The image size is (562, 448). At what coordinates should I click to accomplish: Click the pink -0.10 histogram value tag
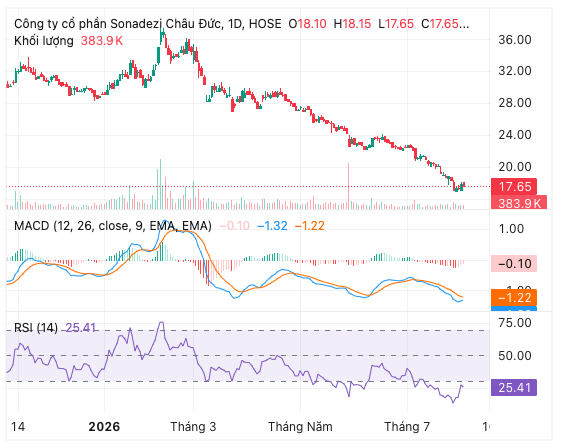pos(514,264)
